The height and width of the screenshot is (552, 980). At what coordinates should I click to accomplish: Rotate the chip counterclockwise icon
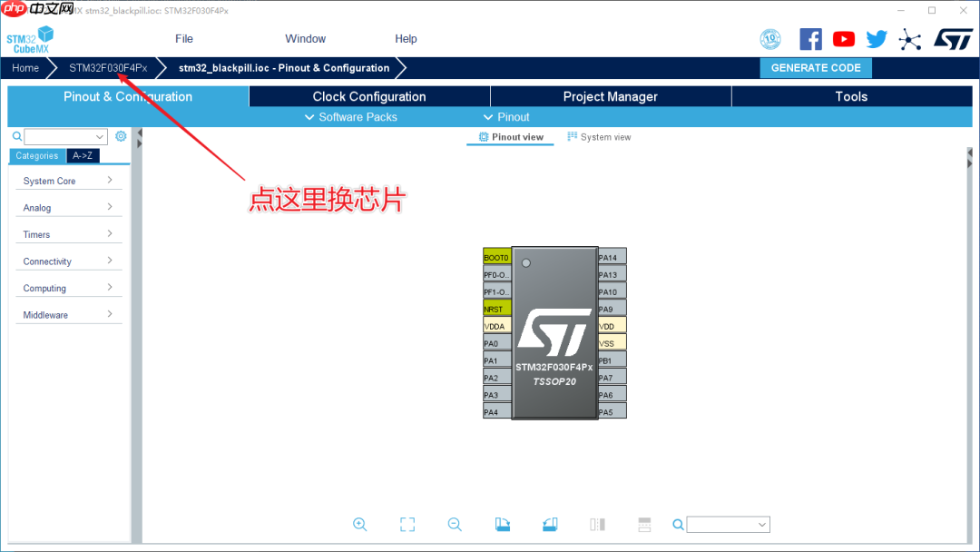tap(550, 524)
